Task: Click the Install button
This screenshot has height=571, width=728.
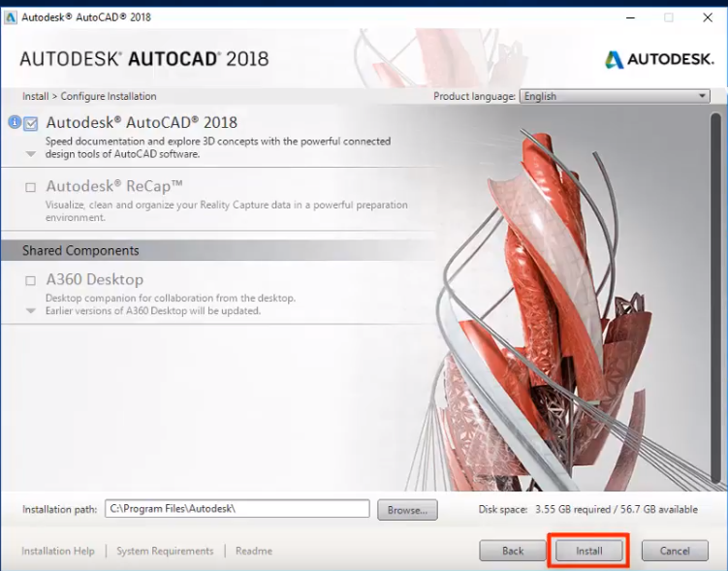Action: tap(588, 551)
